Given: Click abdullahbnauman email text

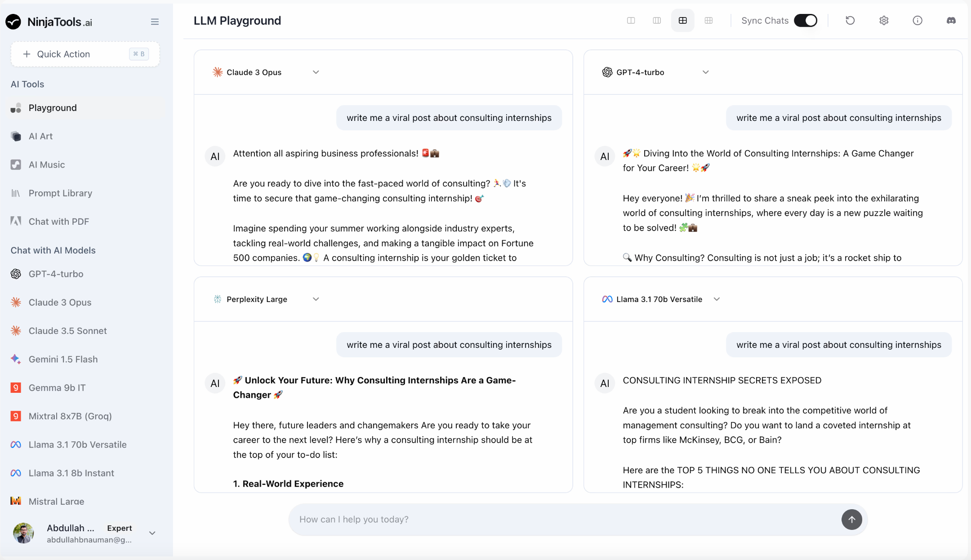Looking at the screenshot, I should tap(89, 540).
